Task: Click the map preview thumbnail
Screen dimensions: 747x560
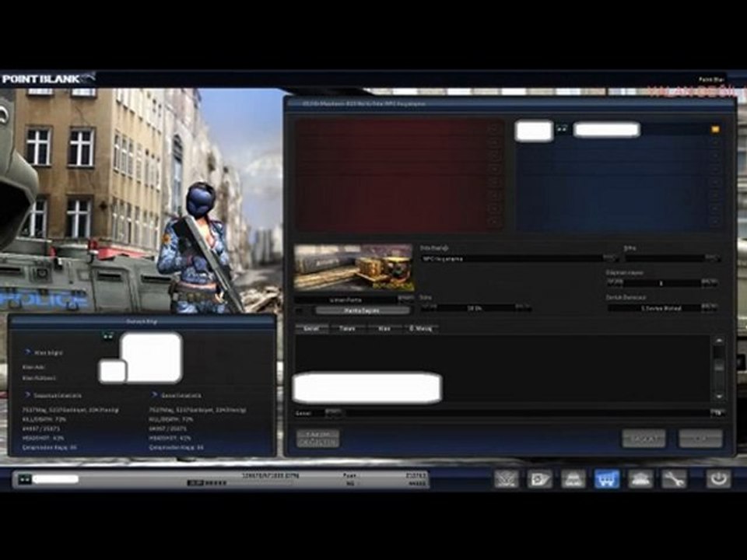Action: pyautogui.click(x=353, y=268)
